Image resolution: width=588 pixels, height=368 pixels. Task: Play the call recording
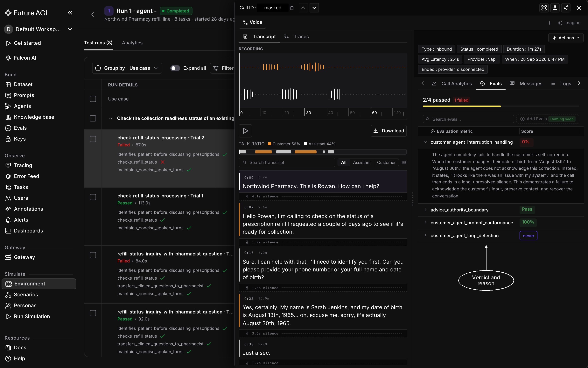pyautogui.click(x=245, y=131)
